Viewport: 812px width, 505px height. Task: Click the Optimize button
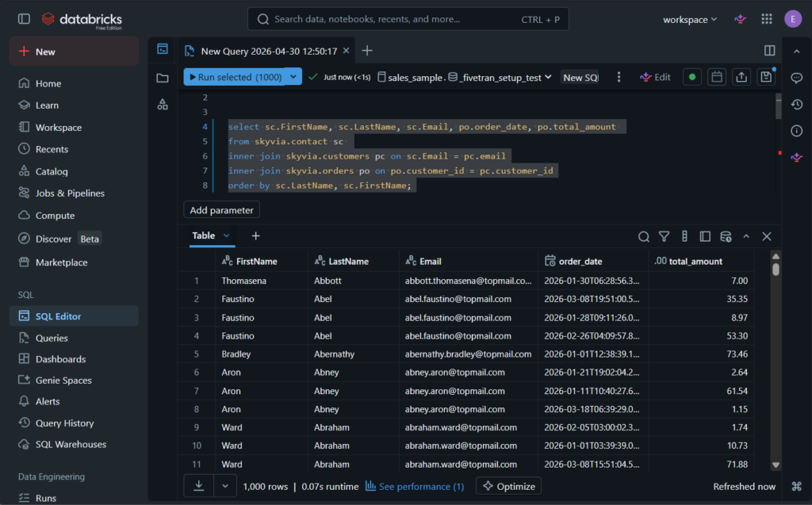pyautogui.click(x=509, y=486)
